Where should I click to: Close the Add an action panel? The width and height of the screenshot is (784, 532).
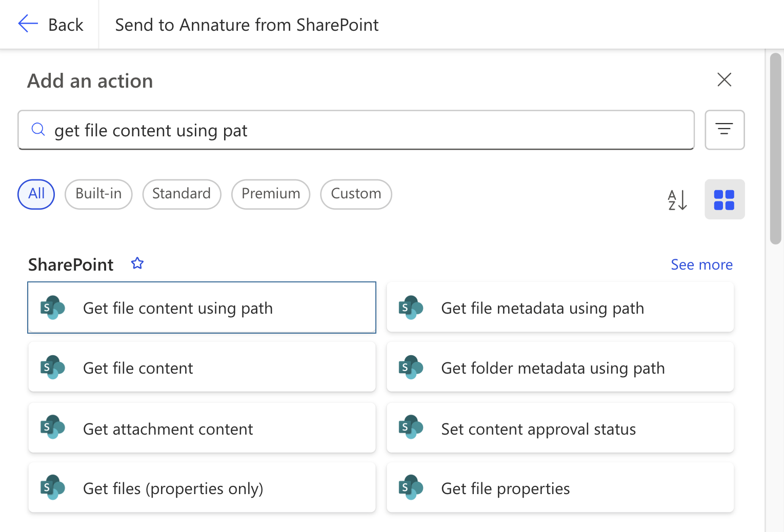click(x=724, y=79)
